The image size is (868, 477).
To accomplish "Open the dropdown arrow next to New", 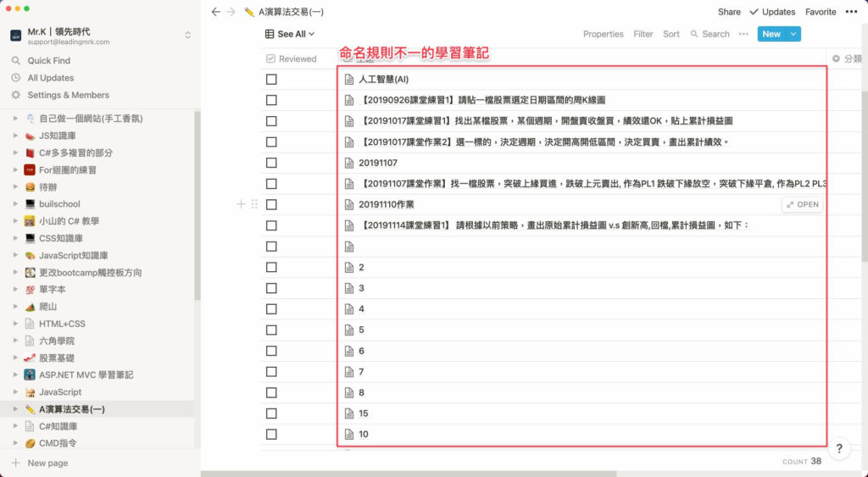I will [793, 34].
